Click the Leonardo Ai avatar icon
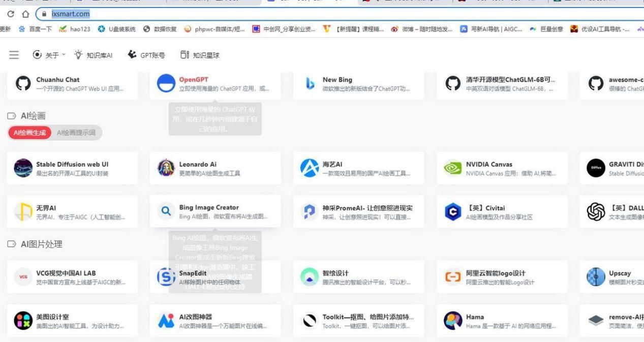 click(x=166, y=168)
